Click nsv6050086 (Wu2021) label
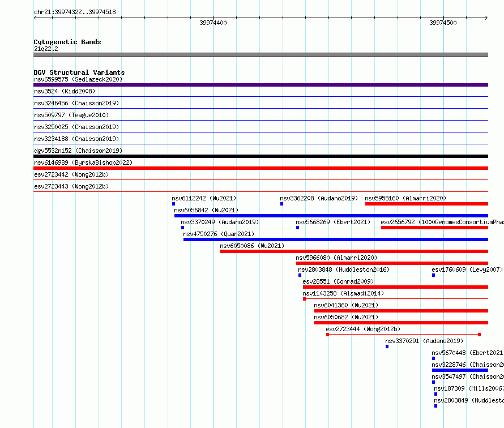 pyautogui.click(x=252, y=246)
